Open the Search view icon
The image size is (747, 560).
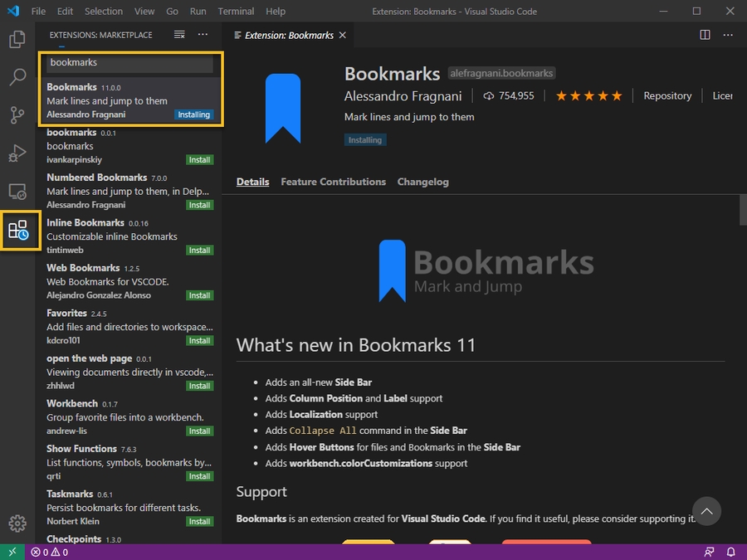pos(17,77)
